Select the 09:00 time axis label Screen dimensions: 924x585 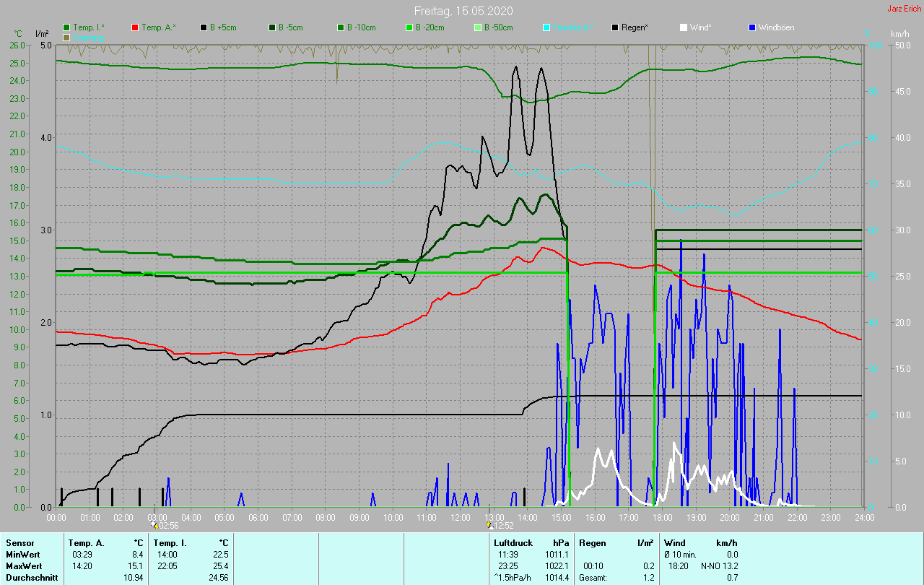tap(359, 518)
